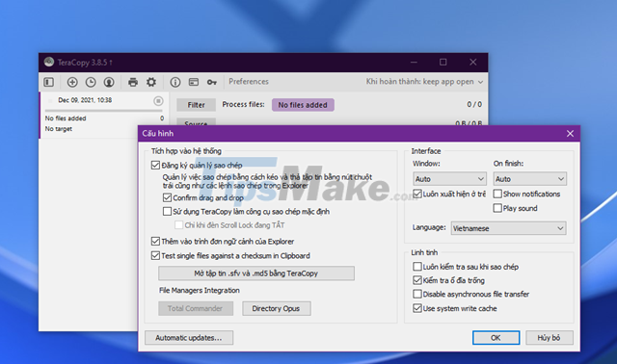The height and width of the screenshot is (364, 617).
Task: Open Automatic updates settings
Action: 189,338
